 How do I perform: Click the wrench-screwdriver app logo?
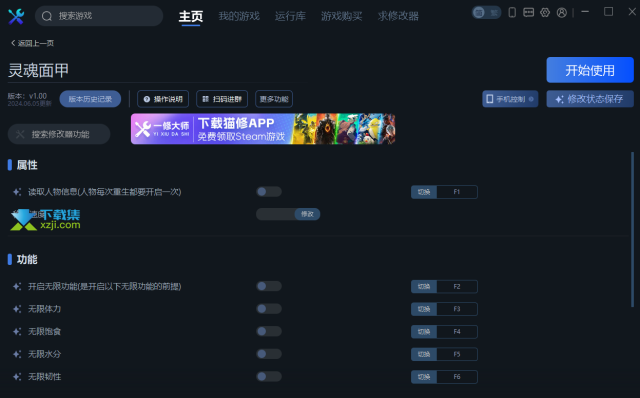click(16, 16)
